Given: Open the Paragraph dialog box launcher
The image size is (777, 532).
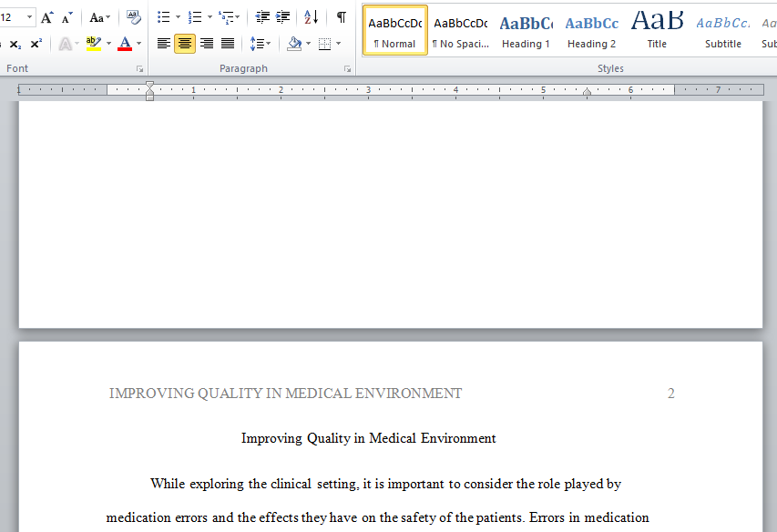Looking at the screenshot, I should pyautogui.click(x=348, y=69).
